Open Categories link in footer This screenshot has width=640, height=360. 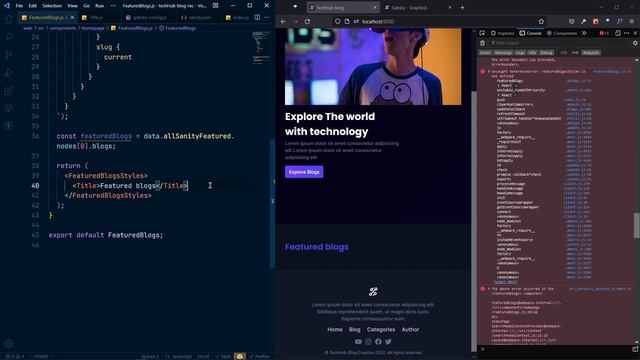point(381,329)
